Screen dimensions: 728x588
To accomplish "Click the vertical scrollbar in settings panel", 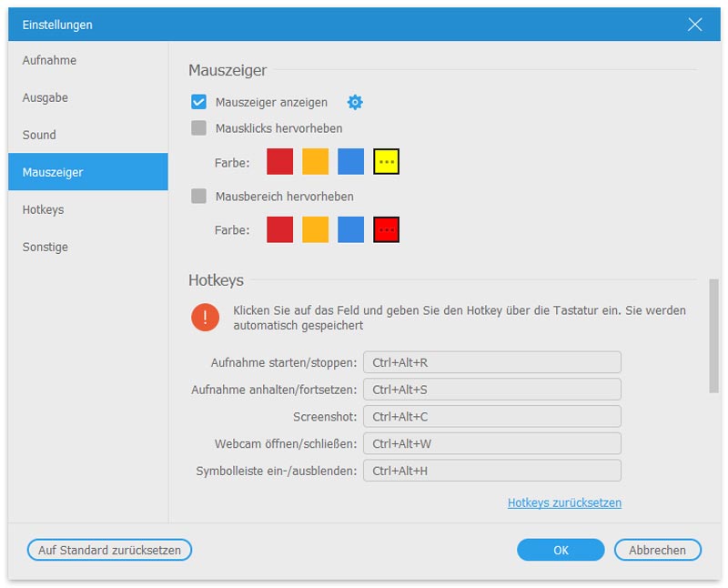I will (713, 337).
